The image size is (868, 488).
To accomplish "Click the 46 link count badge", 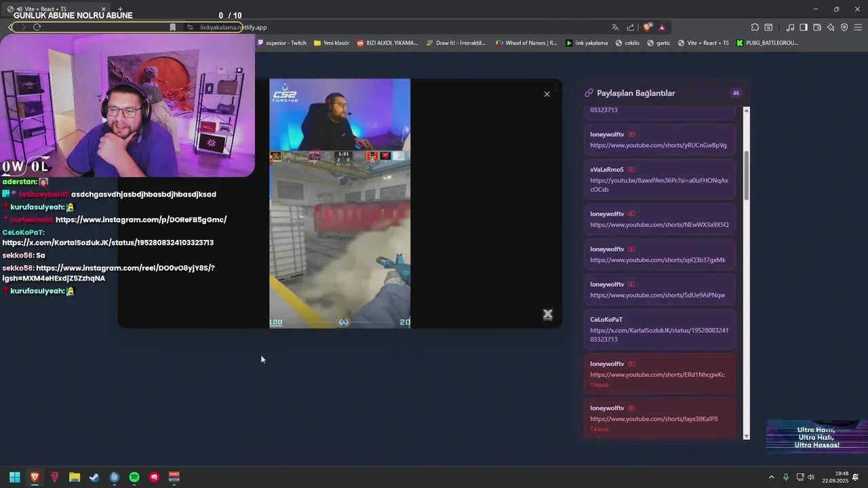I will click(x=736, y=93).
